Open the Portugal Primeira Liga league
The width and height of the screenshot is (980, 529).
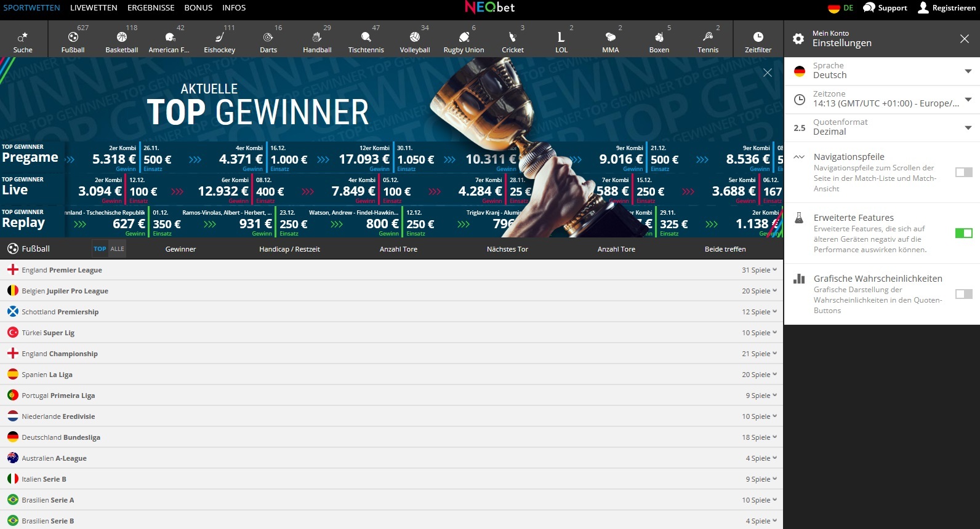tap(392, 396)
